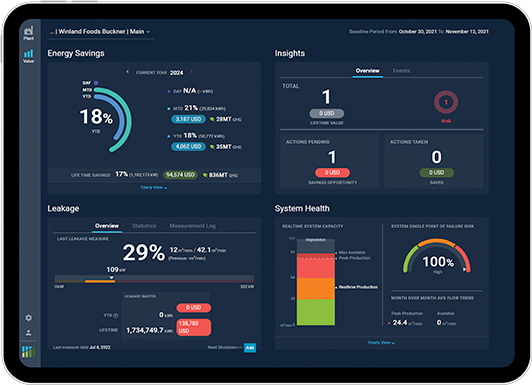The image size is (532, 385).
Task: Select Leakage Statistics tab
Action: (144, 226)
